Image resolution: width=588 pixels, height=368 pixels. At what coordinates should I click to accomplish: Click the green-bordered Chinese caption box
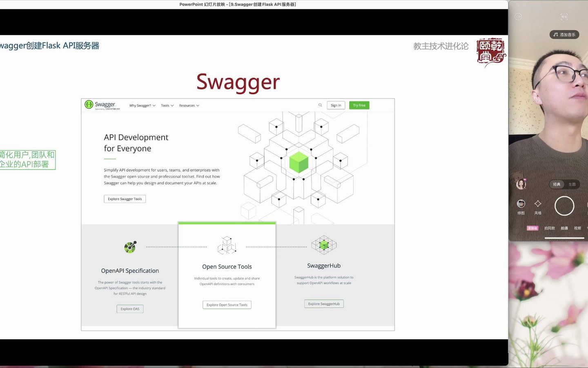click(27, 159)
